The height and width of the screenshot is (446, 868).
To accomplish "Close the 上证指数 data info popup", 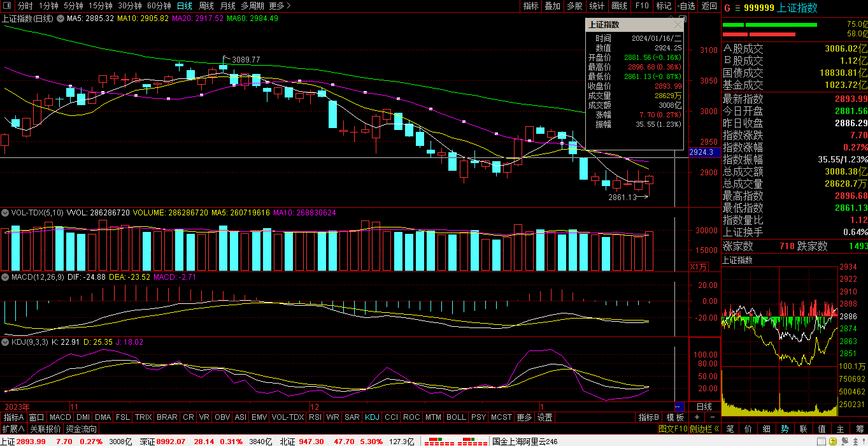I will pyautogui.click(x=677, y=25).
